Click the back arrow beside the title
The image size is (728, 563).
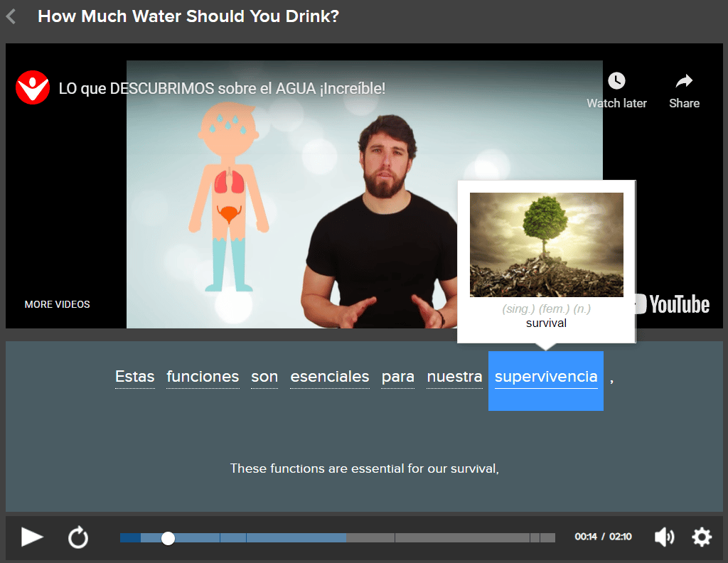click(x=11, y=16)
